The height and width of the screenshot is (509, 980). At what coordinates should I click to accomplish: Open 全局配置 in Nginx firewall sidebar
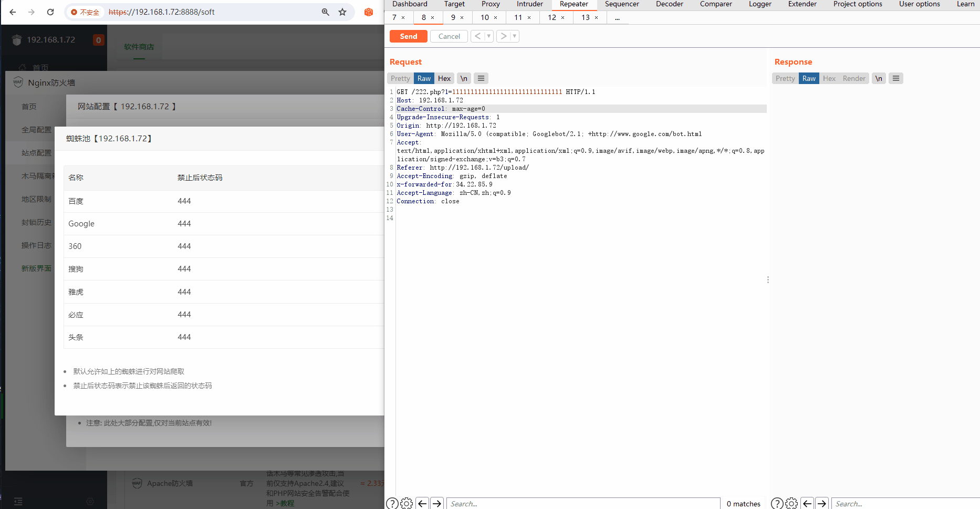pyautogui.click(x=36, y=130)
